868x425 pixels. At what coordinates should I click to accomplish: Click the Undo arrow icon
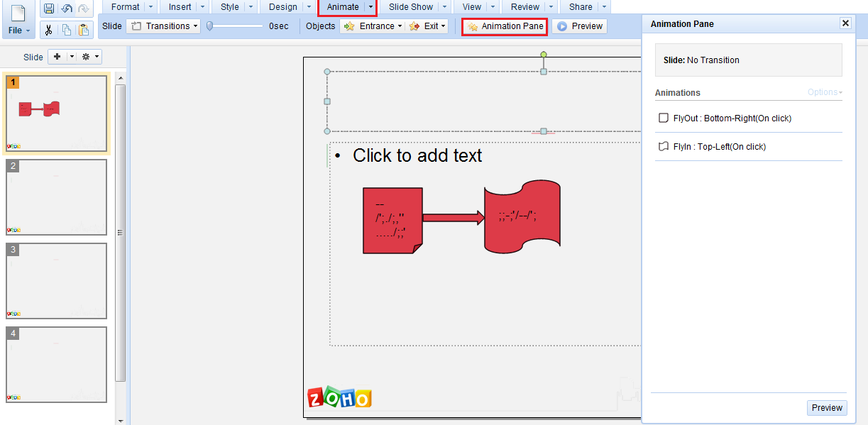67,9
